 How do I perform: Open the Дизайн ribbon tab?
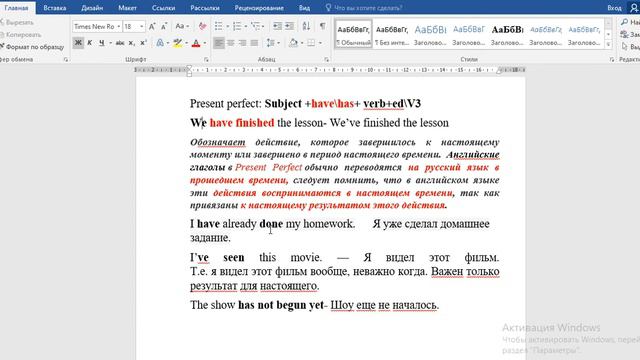click(92, 8)
